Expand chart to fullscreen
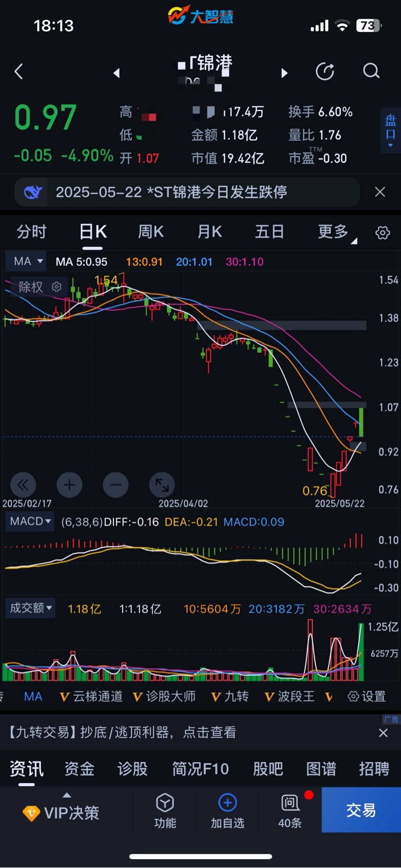401x868 pixels. (x=162, y=485)
